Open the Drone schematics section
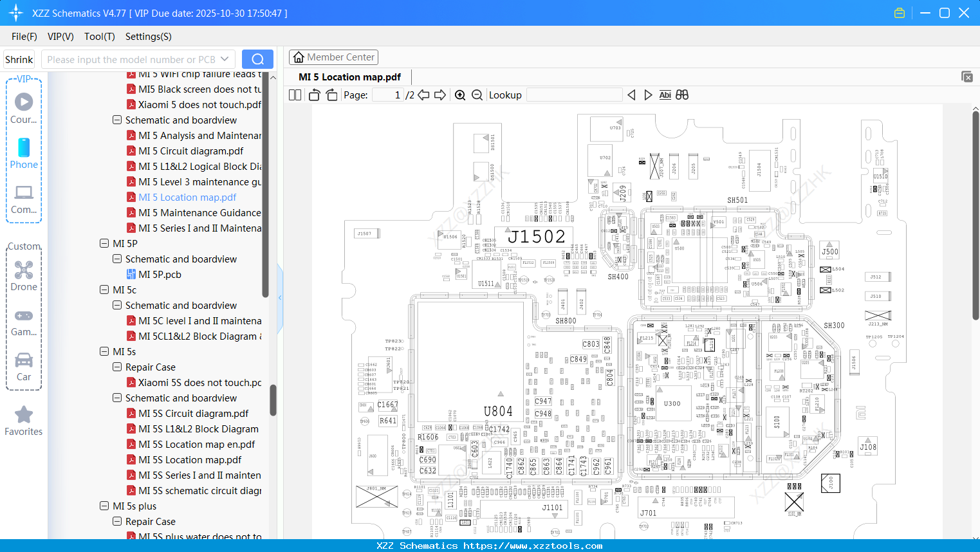 pos(24,275)
